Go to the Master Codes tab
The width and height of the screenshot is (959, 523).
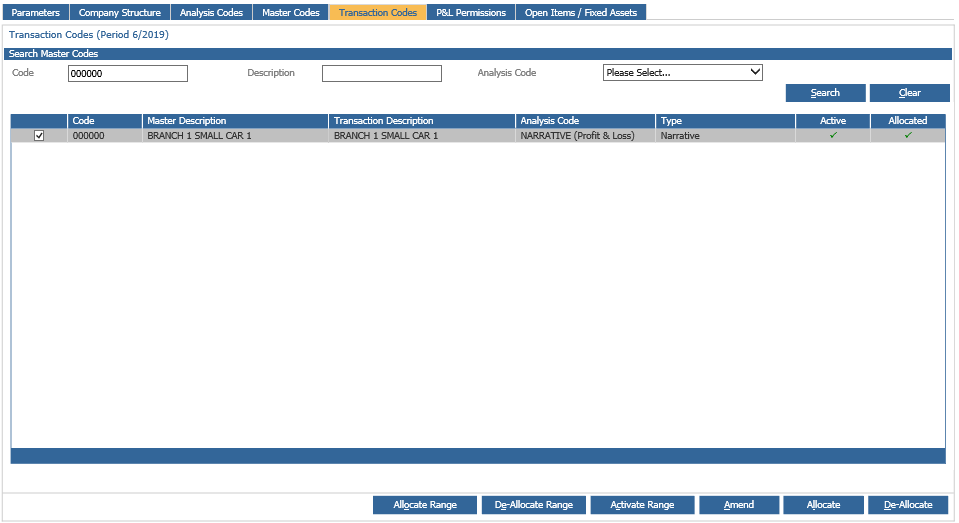pyautogui.click(x=291, y=12)
